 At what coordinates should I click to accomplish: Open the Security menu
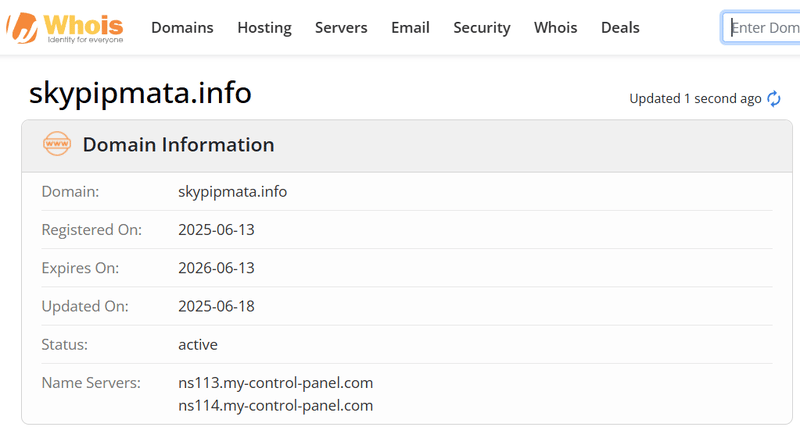[x=482, y=28]
